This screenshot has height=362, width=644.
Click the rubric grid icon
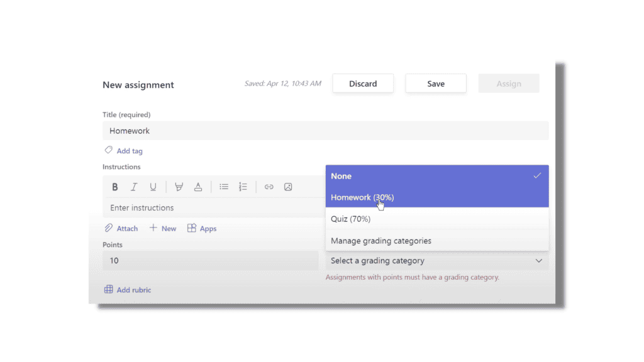pos(108,289)
